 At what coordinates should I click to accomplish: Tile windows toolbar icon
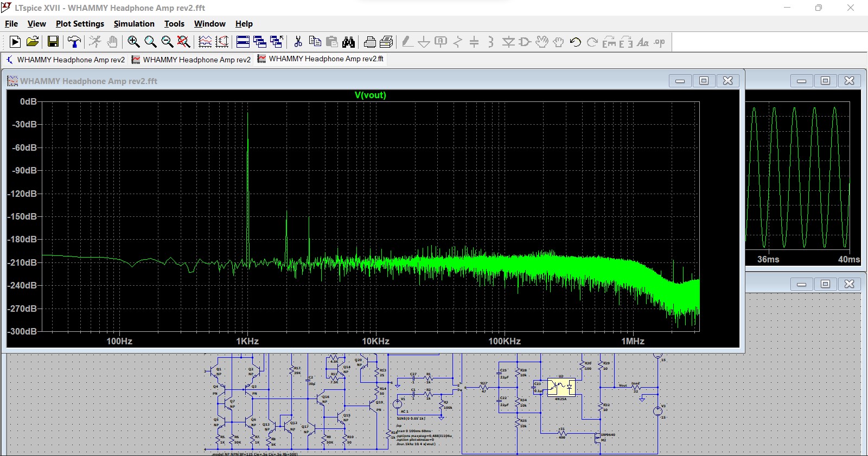point(243,42)
